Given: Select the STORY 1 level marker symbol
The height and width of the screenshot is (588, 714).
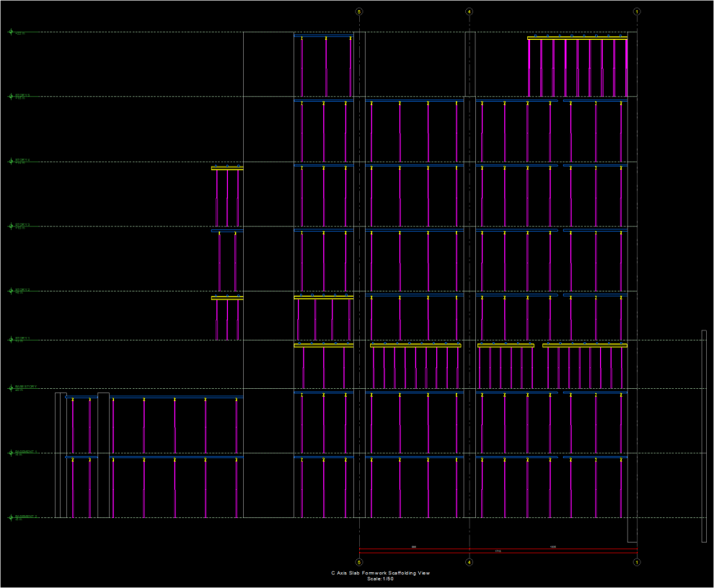Looking at the screenshot, I should coord(11,339).
